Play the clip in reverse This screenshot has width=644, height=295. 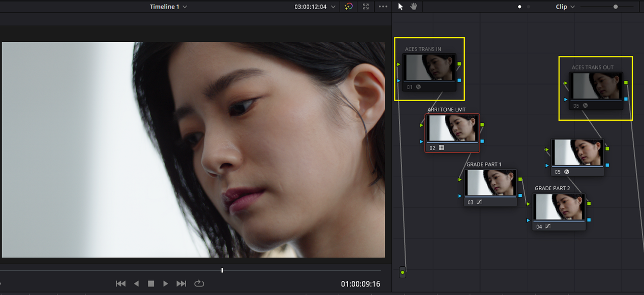tap(136, 283)
